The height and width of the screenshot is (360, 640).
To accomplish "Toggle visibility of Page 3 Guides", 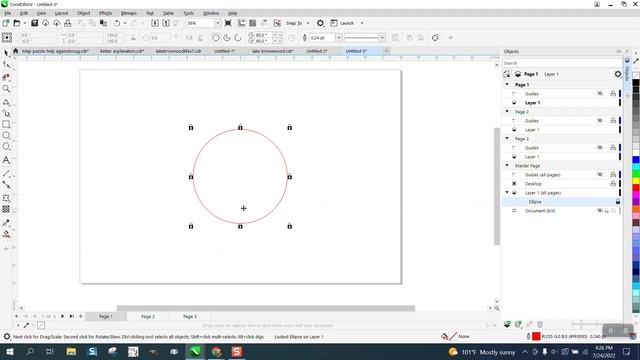I will click(x=600, y=147).
